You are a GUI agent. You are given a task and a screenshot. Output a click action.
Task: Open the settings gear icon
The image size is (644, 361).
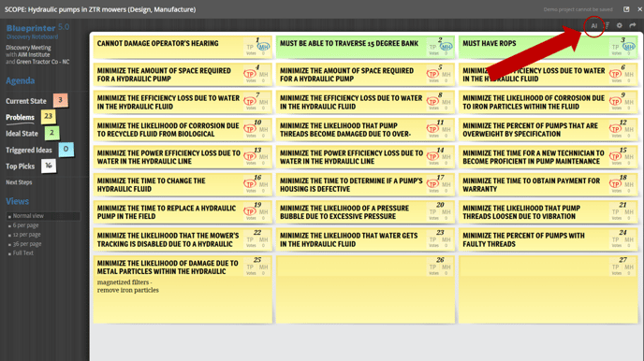tap(620, 25)
